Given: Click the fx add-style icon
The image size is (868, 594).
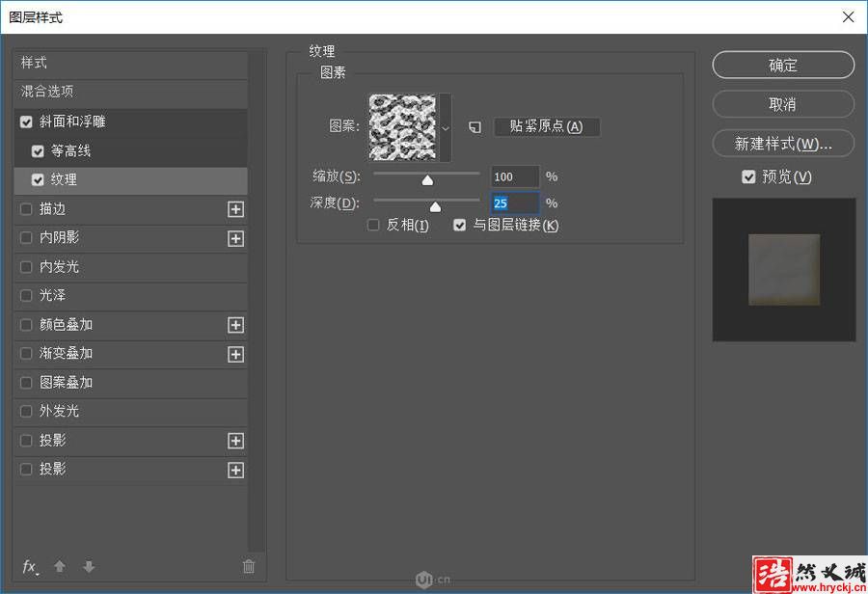Looking at the screenshot, I should coord(30,567).
